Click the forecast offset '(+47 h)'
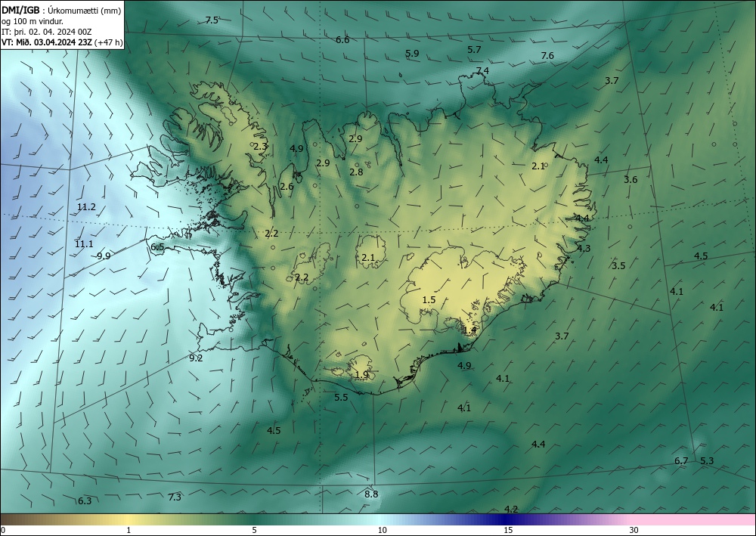 pos(110,42)
